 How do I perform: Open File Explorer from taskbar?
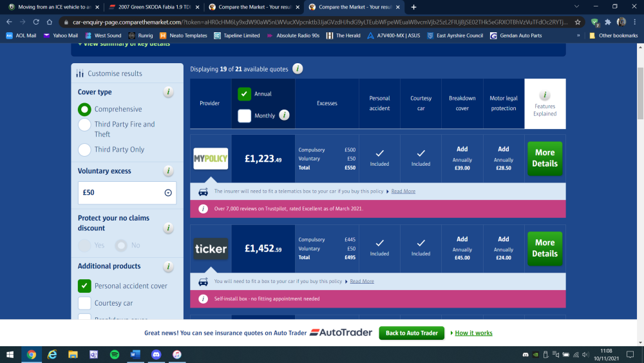click(73, 355)
